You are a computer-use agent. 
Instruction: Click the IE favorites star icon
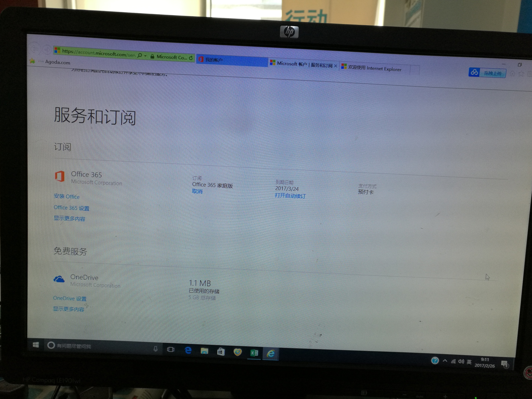click(x=521, y=74)
